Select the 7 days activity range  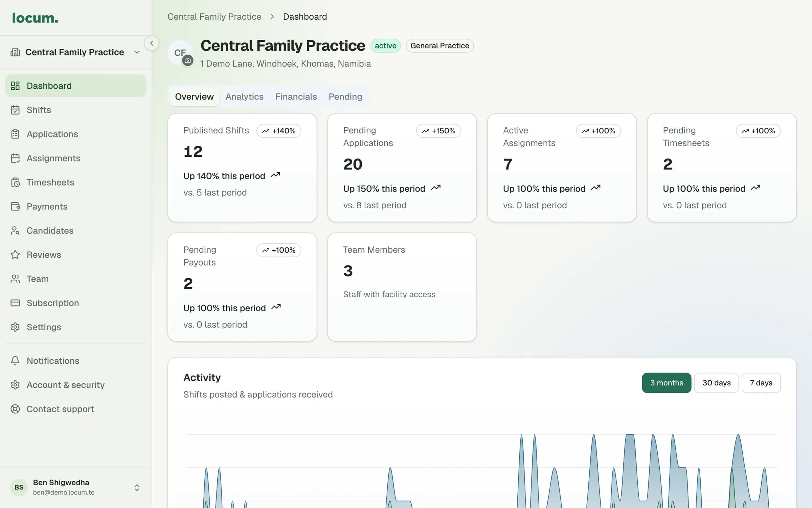[x=761, y=383]
